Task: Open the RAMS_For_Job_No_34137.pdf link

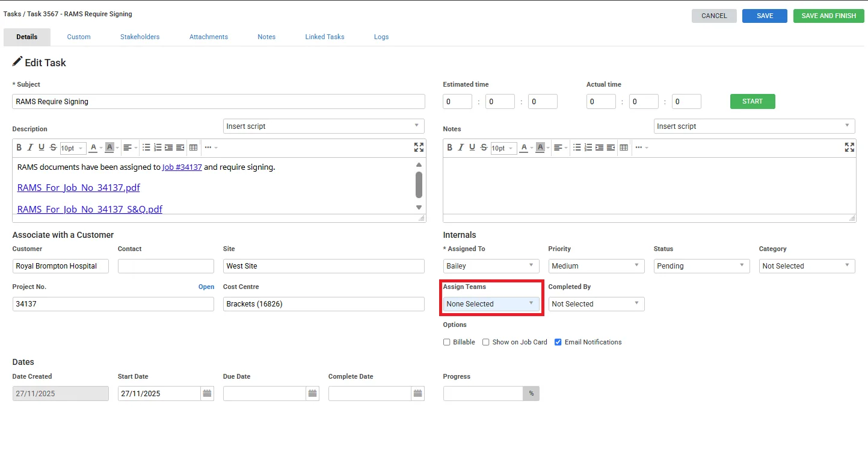Action: click(79, 188)
